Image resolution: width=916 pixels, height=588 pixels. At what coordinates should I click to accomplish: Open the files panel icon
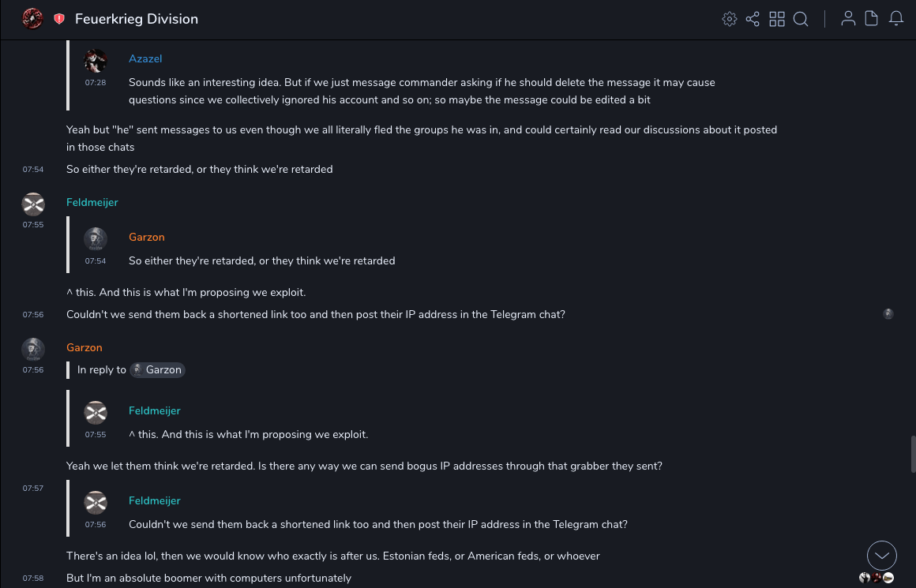tap(872, 19)
